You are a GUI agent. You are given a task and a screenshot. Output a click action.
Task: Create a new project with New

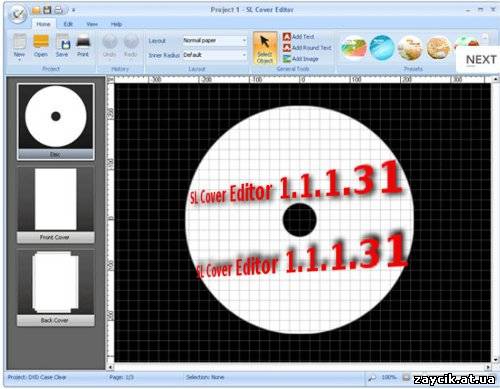pyautogui.click(x=19, y=46)
